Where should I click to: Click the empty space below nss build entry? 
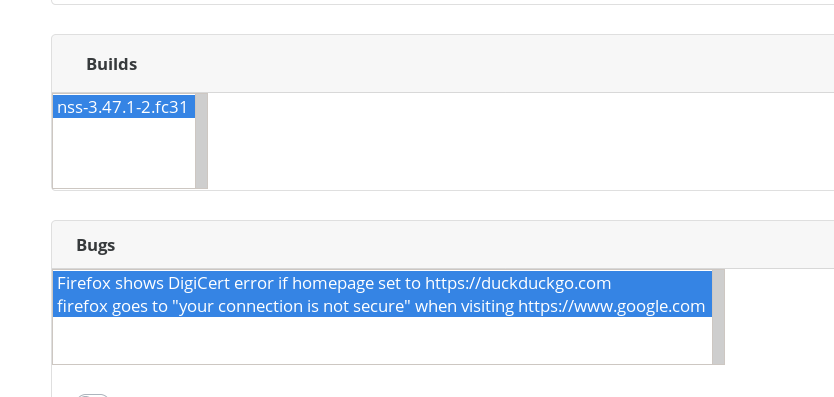pos(124,153)
